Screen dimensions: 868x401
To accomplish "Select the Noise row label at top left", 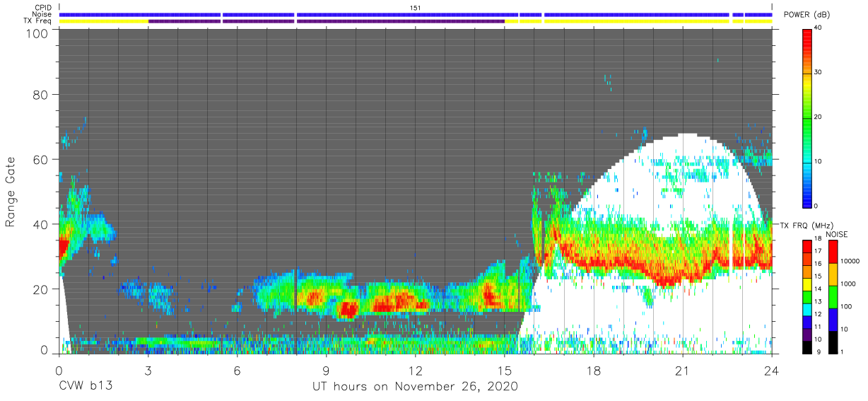I will pos(42,14).
